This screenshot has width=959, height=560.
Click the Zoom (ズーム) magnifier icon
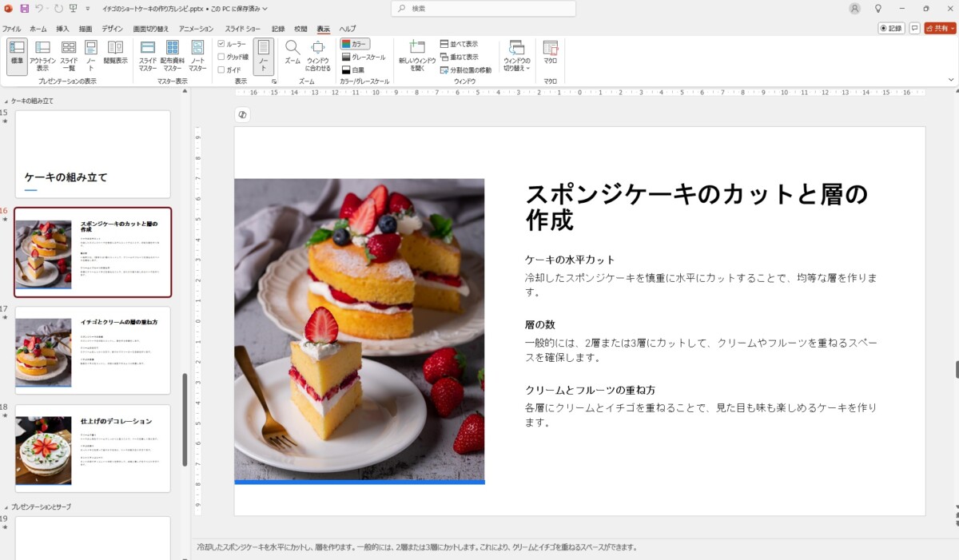[x=292, y=50]
